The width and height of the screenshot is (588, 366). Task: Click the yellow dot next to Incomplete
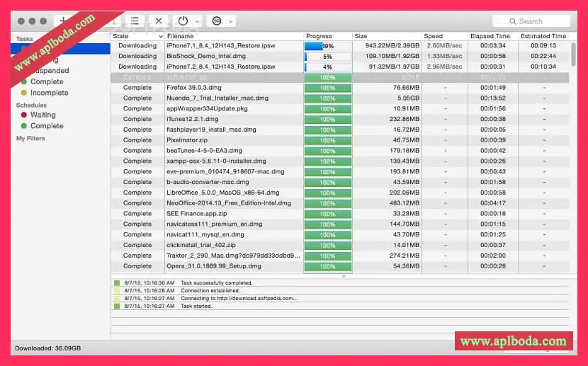24,93
